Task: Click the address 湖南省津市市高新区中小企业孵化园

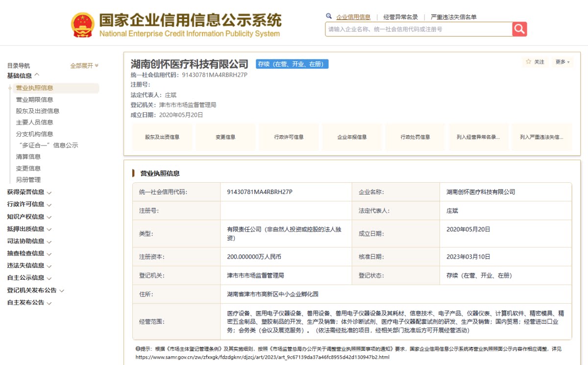Action: pyautogui.click(x=273, y=294)
